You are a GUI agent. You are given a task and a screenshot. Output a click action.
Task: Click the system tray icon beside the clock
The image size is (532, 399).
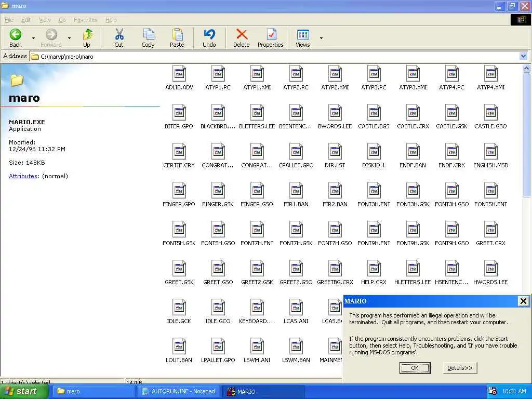(493, 391)
